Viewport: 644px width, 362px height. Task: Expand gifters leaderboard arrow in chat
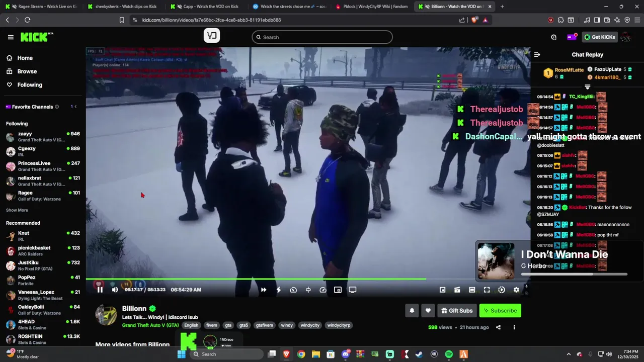587,87
